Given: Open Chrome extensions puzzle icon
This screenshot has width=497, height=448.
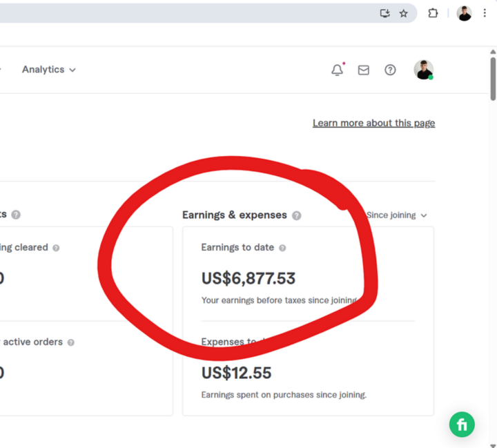Looking at the screenshot, I should [x=433, y=13].
